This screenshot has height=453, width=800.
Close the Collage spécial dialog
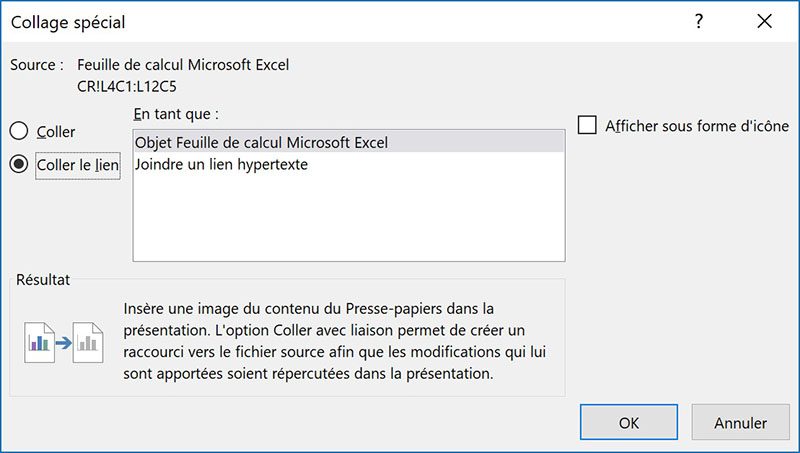pos(765,21)
